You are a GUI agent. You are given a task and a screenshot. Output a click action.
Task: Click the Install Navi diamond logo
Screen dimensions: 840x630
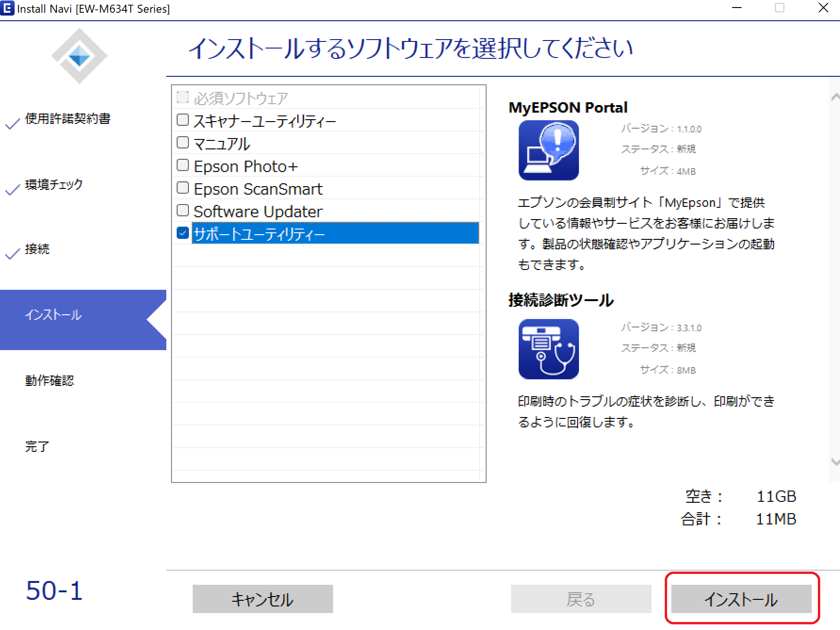point(79,56)
